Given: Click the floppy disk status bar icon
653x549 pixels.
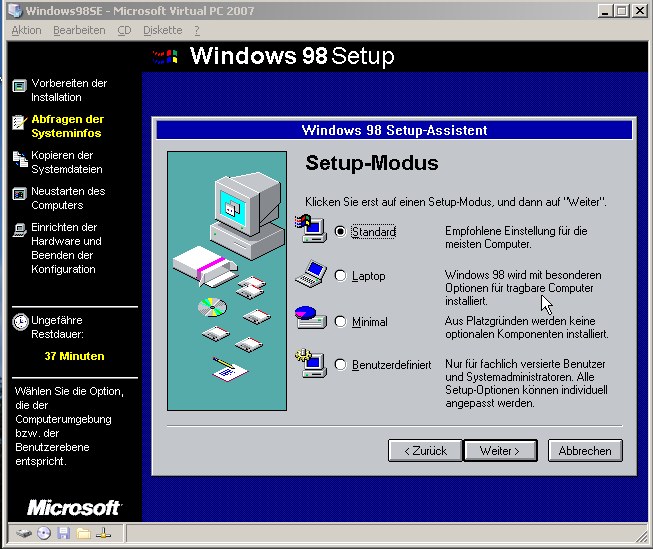Looking at the screenshot, I should [x=63, y=533].
